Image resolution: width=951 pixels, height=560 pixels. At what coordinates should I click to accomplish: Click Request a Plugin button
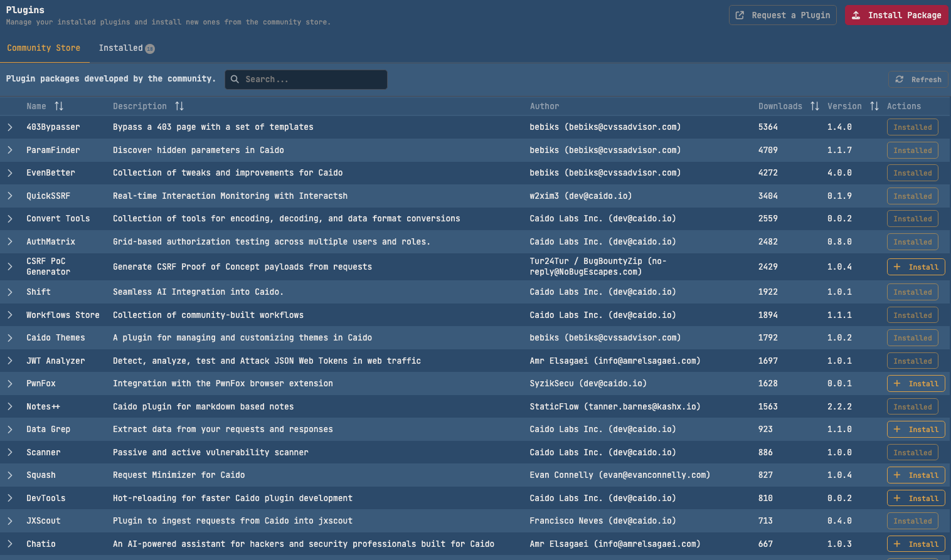tap(782, 15)
